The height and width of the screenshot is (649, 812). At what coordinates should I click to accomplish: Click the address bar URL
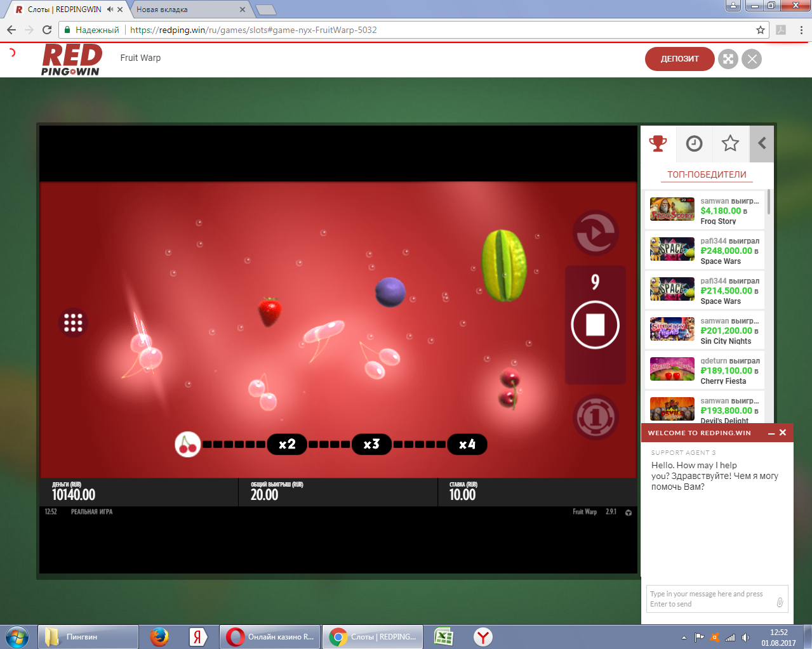point(253,30)
